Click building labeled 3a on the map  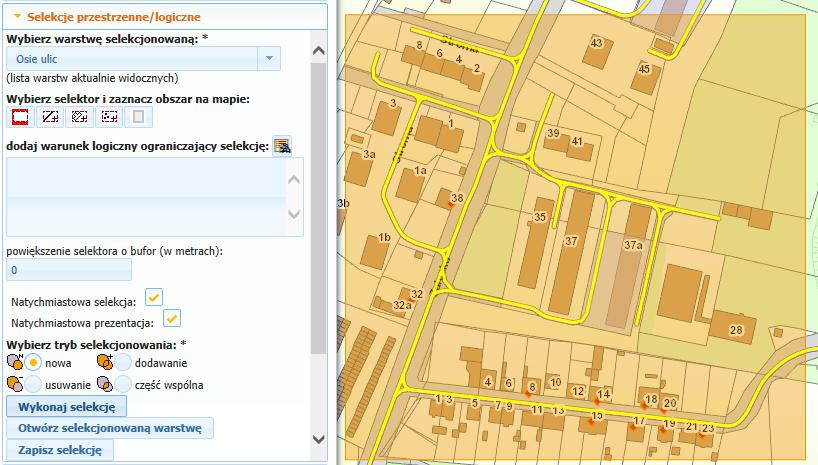coord(360,168)
